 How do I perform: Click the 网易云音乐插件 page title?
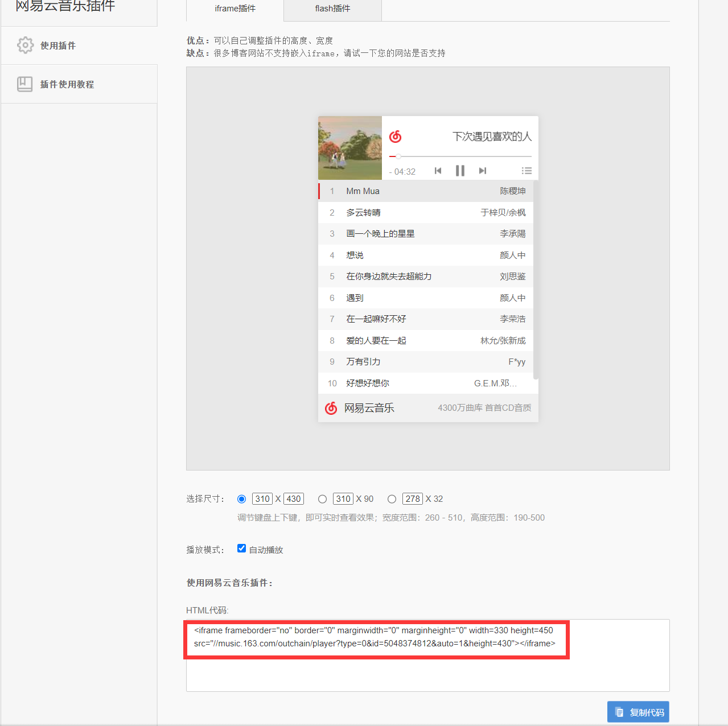click(65, 6)
